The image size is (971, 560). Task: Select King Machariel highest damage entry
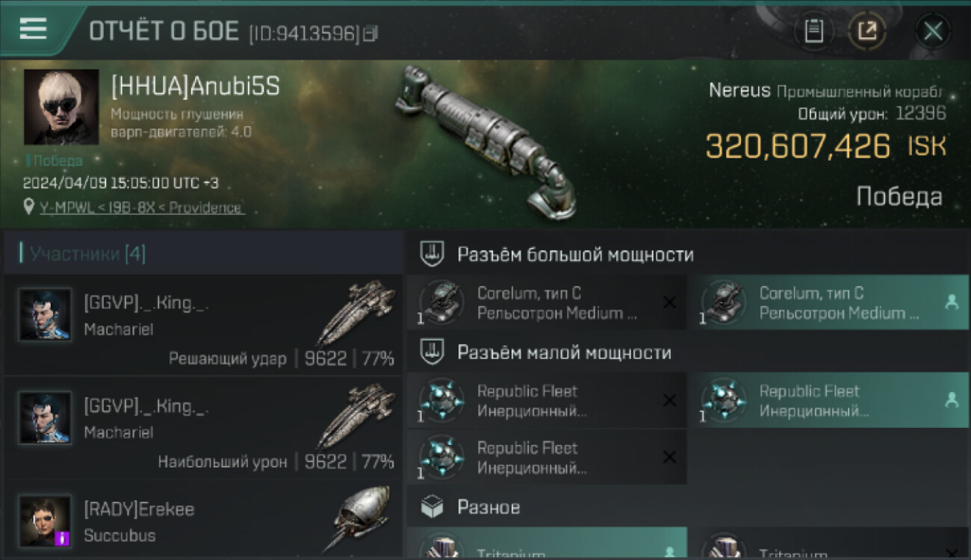tap(203, 427)
